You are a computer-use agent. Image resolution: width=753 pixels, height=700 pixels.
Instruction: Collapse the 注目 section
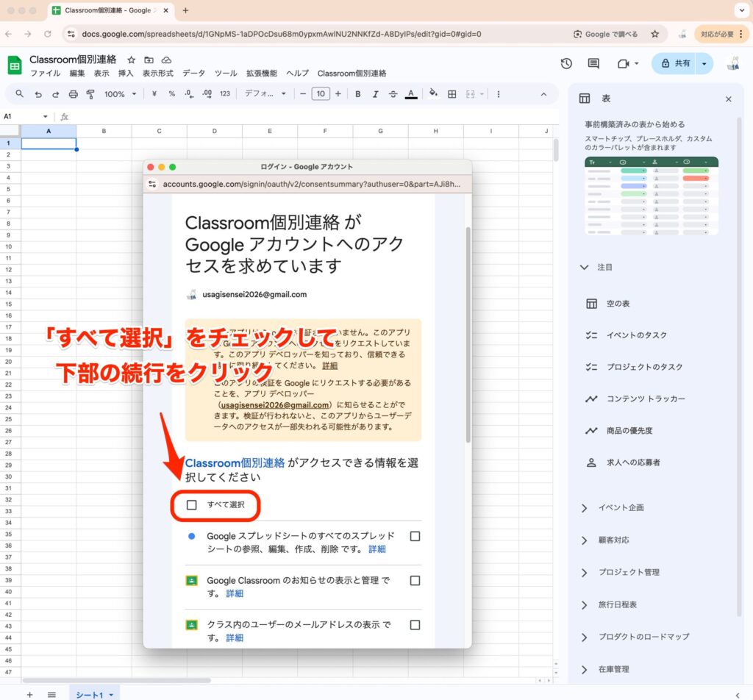pyautogui.click(x=585, y=268)
